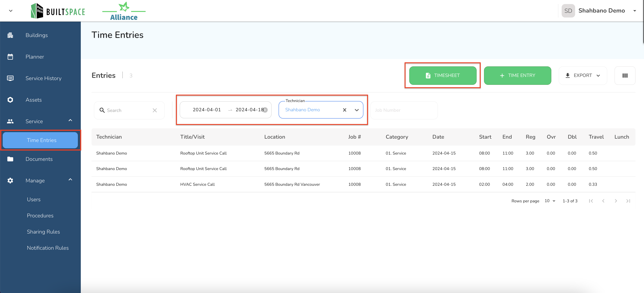Screen dimensions: 644x293
Task: Click the 02:00 start time cell
Action: [484, 184]
